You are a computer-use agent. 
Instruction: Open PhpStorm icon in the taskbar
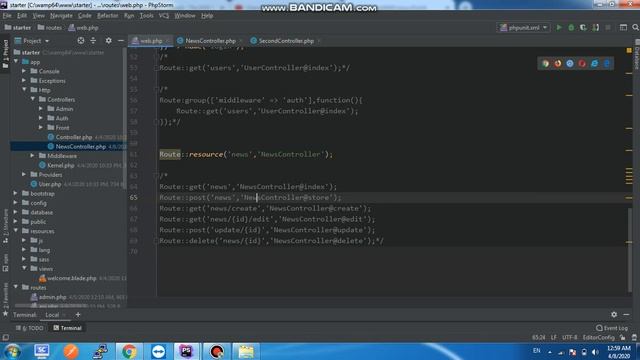pyautogui.click(x=186, y=351)
